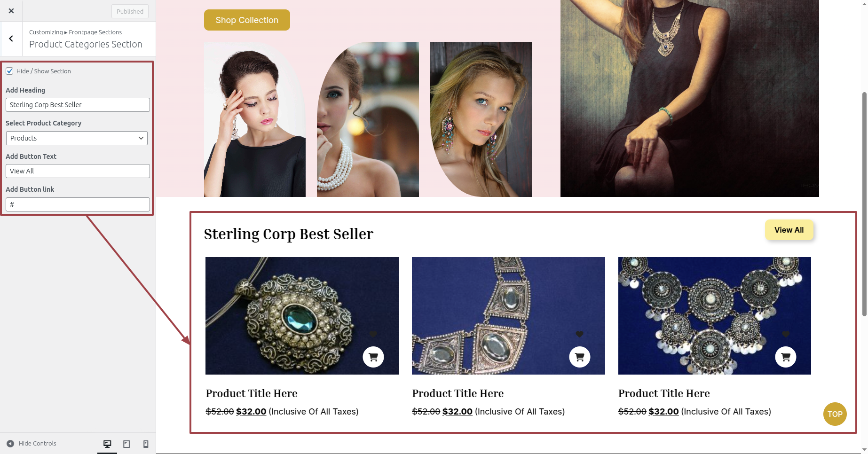
Task: Switch to mobile preview mode
Action: (x=146, y=444)
